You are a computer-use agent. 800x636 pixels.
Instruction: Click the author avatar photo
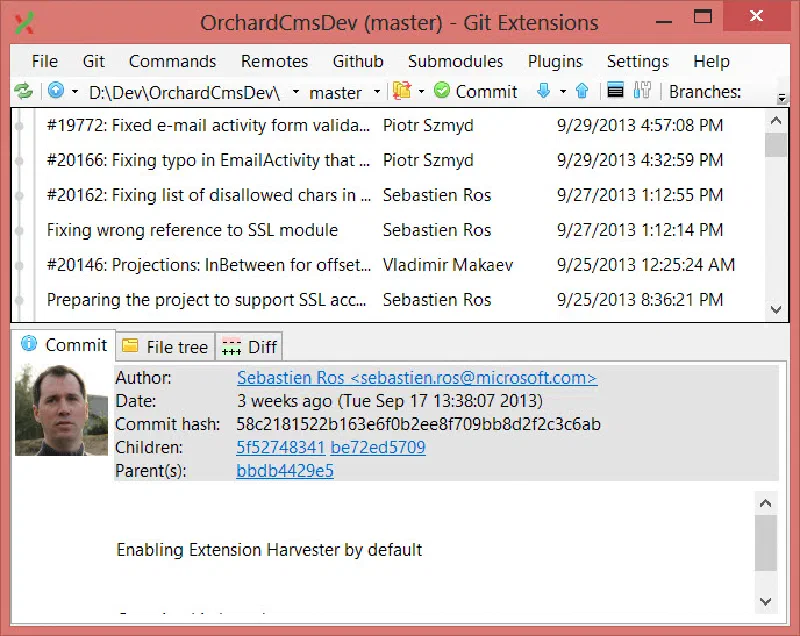[61, 410]
